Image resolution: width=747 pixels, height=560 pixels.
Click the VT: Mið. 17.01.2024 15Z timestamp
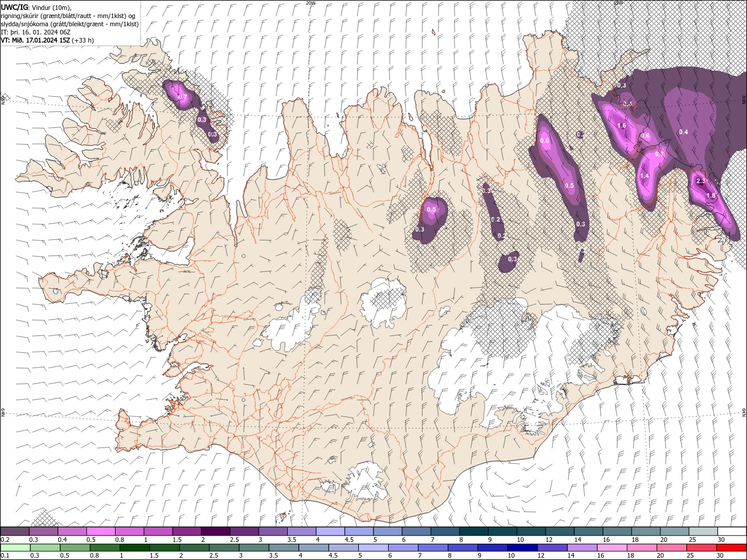click(x=47, y=40)
